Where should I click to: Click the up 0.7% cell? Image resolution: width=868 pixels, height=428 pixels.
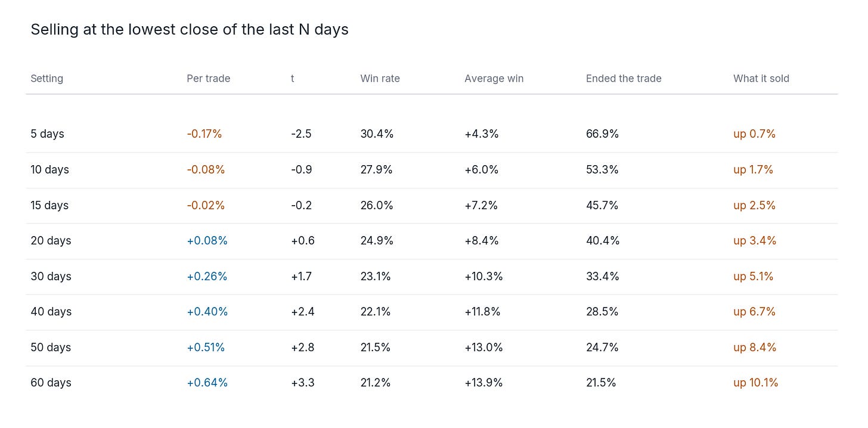click(x=754, y=134)
